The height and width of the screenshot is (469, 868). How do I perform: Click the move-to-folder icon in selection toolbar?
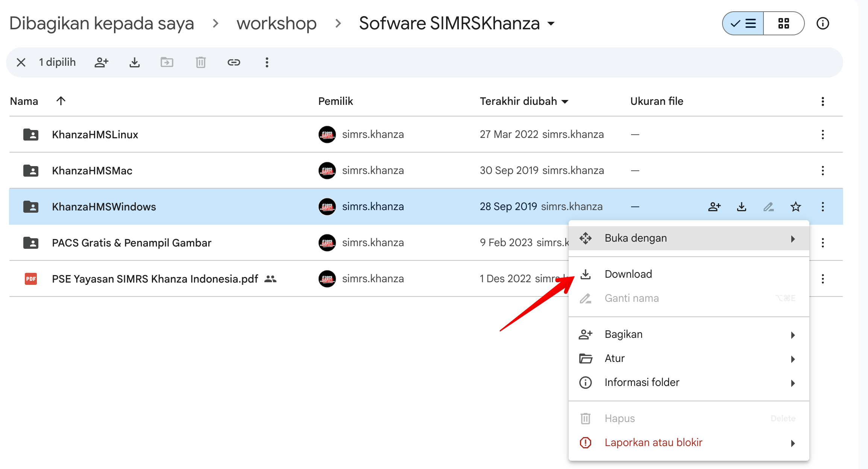click(x=167, y=62)
